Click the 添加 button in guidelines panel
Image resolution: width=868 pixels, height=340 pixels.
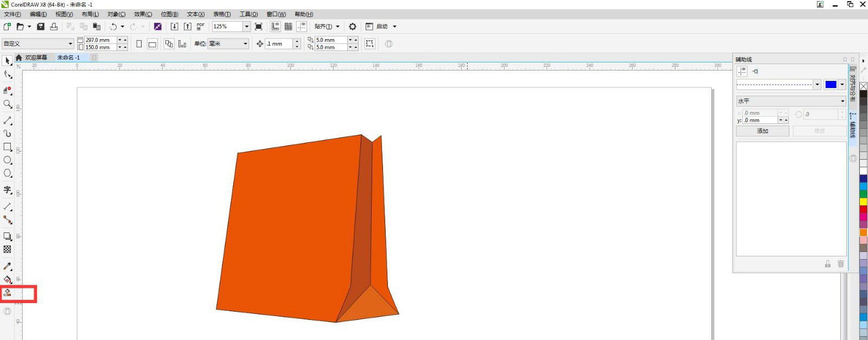pyautogui.click(x=762, y=131)
